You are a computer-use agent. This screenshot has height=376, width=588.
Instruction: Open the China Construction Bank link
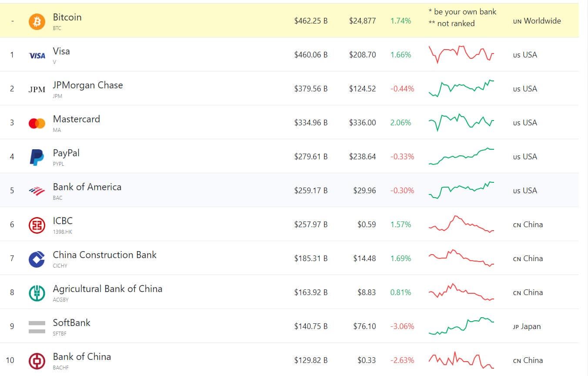coord(105,255)
